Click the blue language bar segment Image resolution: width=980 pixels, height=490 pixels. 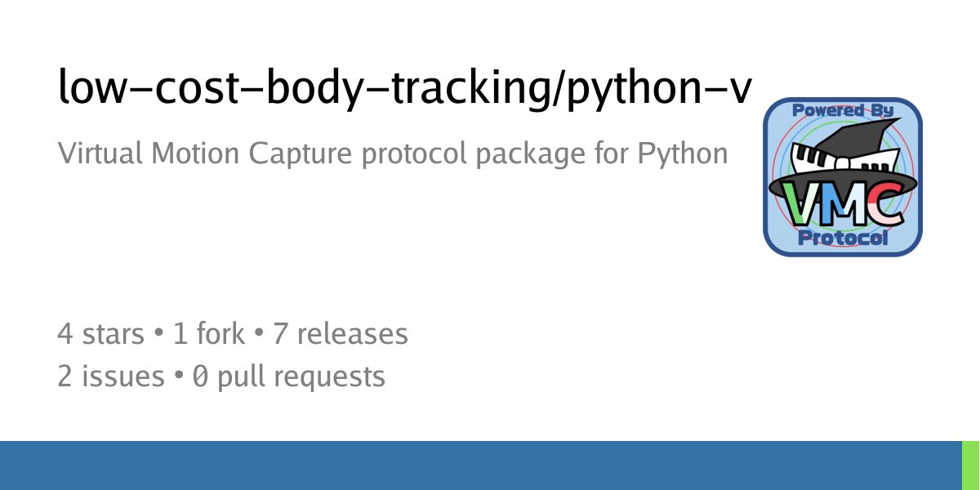tap(481, 465)
